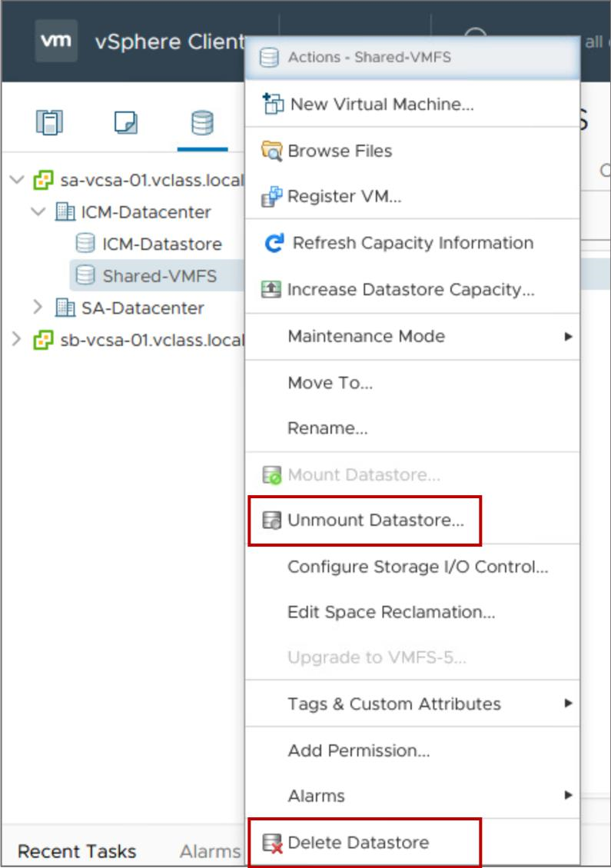Screen dimensions: 611x868
Task: Open the Recent Tasks bottom tab
Action: [77, 851]
